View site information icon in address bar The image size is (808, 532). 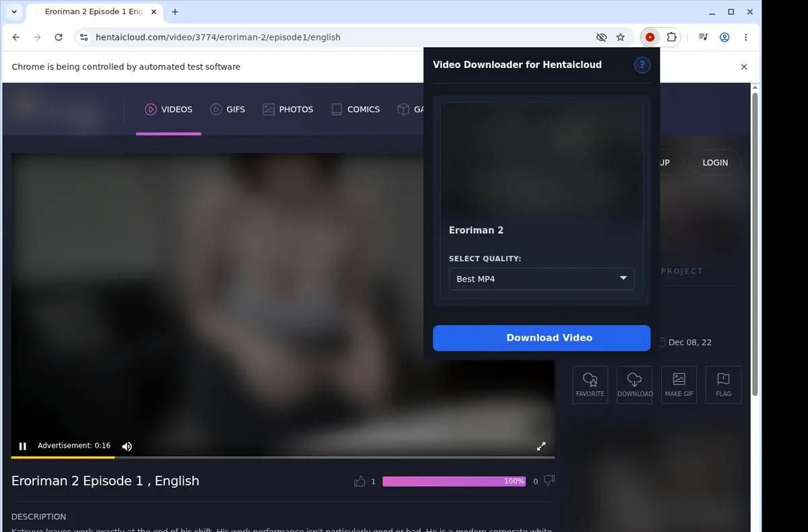point(83,37)
